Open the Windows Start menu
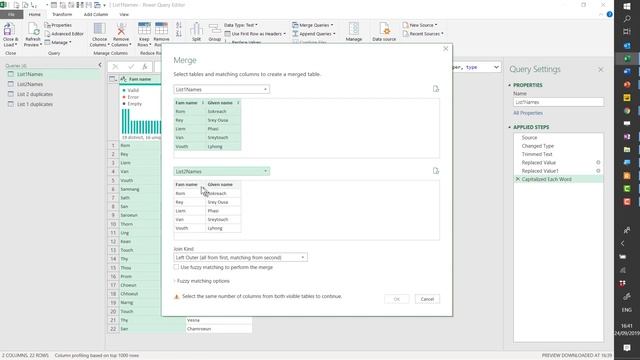Image resolution: width=640 pixels, height=360 pixels. pyautogui.click(x=627, y=6)
